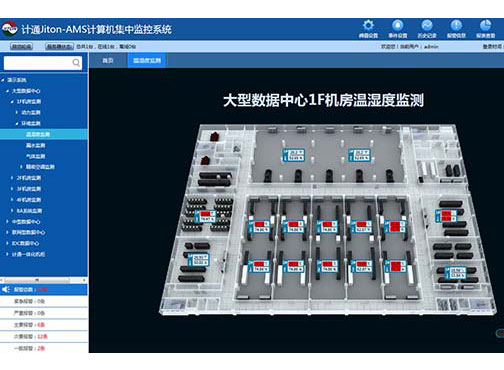The height and width of the screenshot is (370, 504).
Task: Click the alarm speaker icon in sidebar
Action: pyautogui.click(x=6, y=289)
